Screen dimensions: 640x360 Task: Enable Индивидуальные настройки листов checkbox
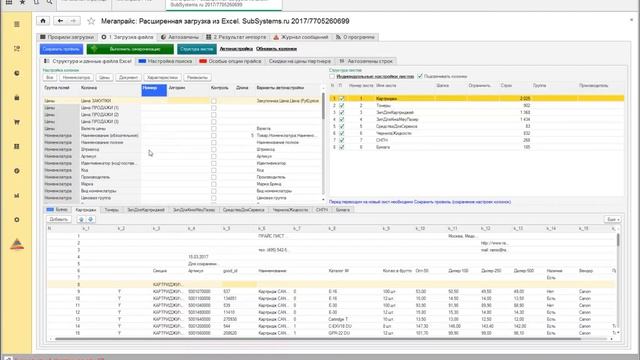click(x=332, y=76)
